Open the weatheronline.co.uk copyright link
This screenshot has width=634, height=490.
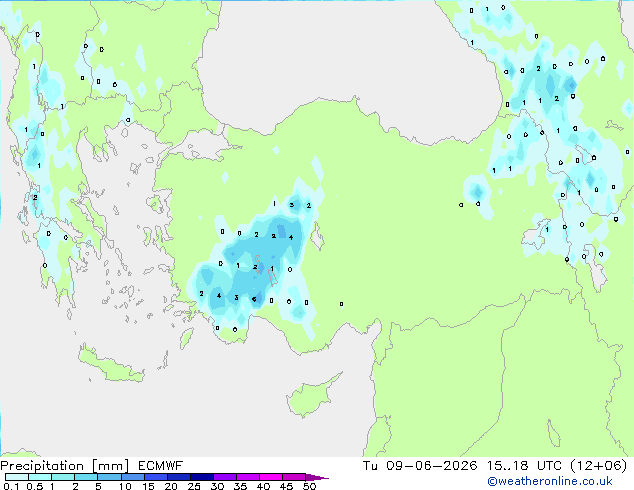pos(550,481)
